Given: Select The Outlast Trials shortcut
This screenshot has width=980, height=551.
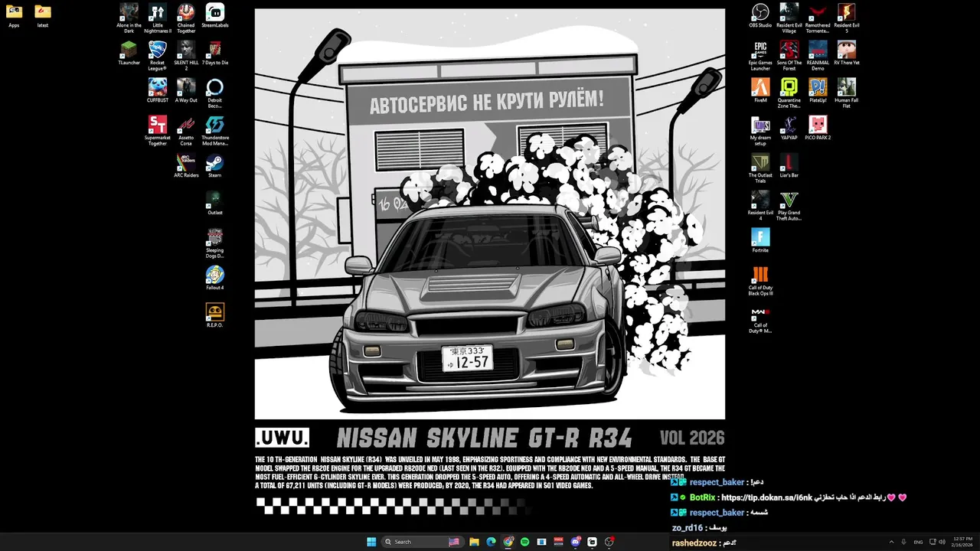Looking at the screenshot, I should point(760,168).
